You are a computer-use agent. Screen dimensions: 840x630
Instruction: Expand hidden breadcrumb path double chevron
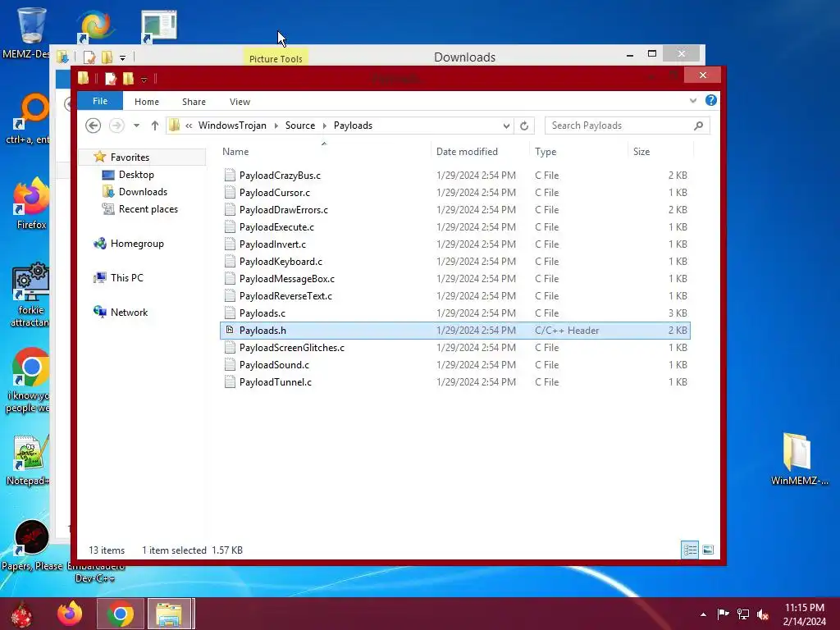pos(189,126)
